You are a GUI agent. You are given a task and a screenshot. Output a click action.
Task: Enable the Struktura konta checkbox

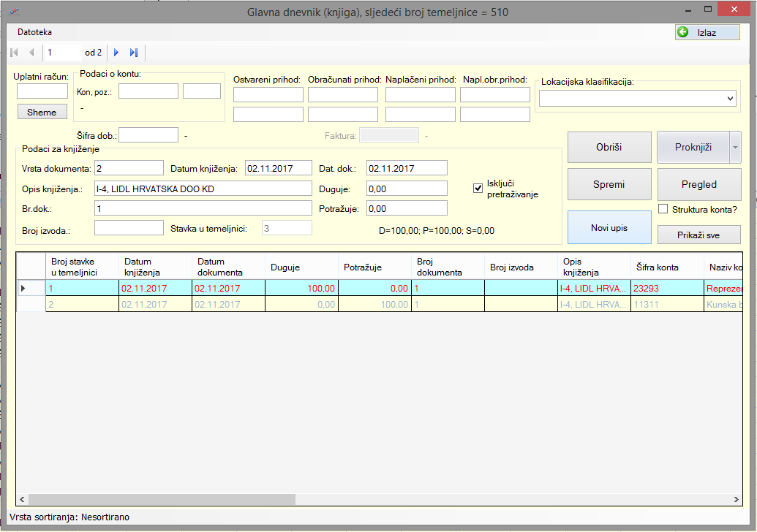pos(663,210)
